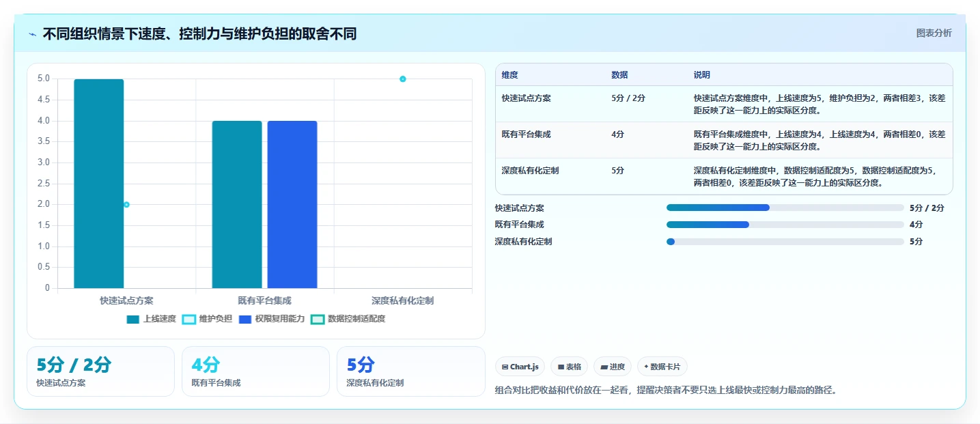Click the 深度私有化定制 progress bar
The width and height of the screenshot is (980, 424).
point(785,242)
